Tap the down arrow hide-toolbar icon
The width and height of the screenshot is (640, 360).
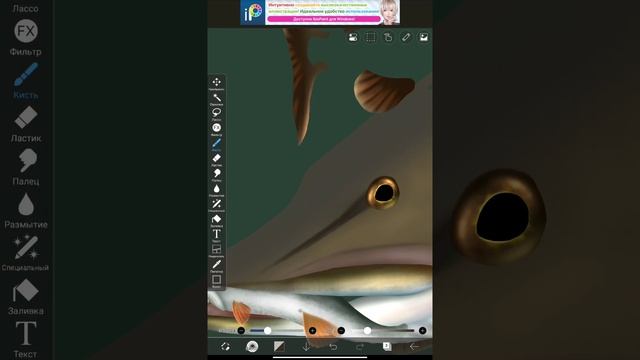(306, 347)
